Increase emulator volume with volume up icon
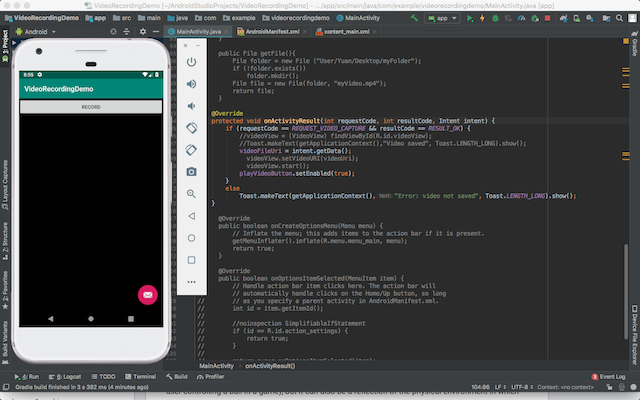The width and height of the screenshot is (640, 400). tap(191, 84)
